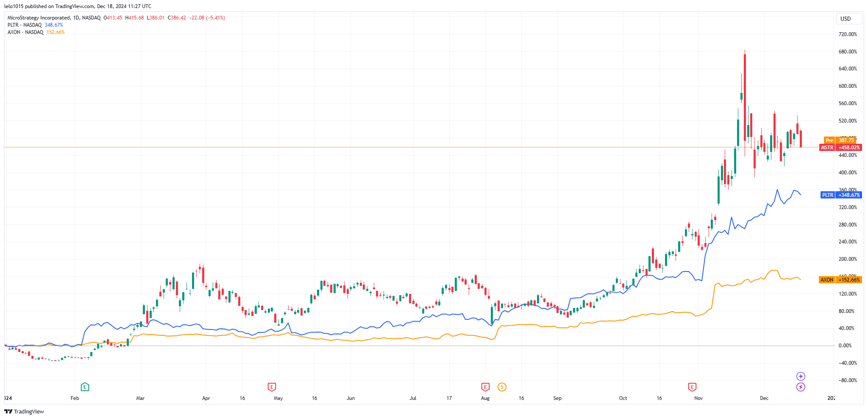Click the Feb label on the time axis
The image size is (868, 419).
[x=75, y=398]
